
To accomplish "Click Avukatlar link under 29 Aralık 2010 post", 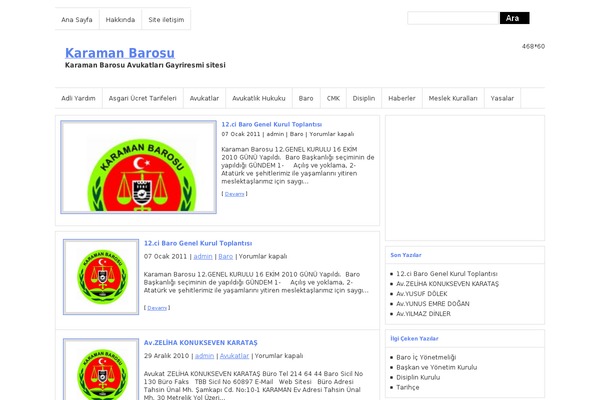I will 235,356.
